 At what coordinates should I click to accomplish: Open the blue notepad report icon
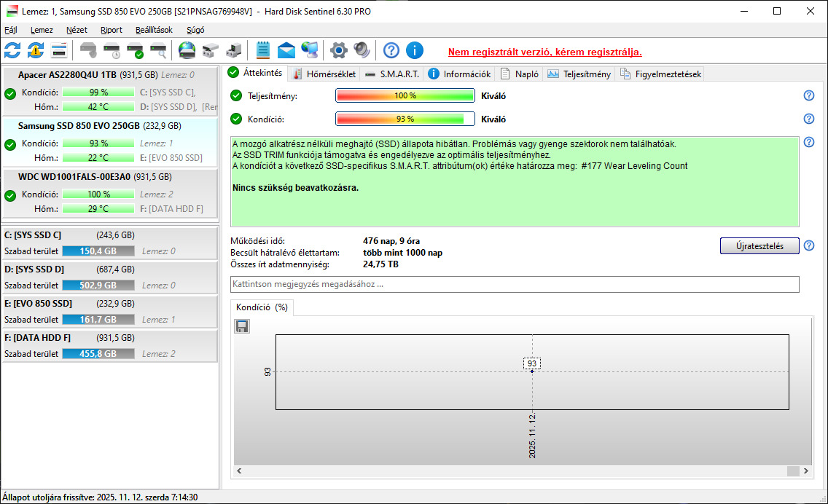262,51
